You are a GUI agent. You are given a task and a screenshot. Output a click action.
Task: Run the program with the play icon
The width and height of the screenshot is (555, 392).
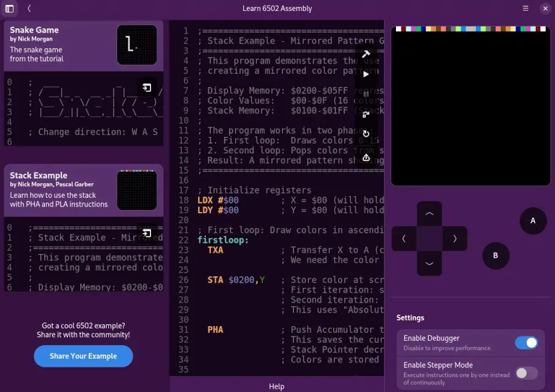pos(366,75)
